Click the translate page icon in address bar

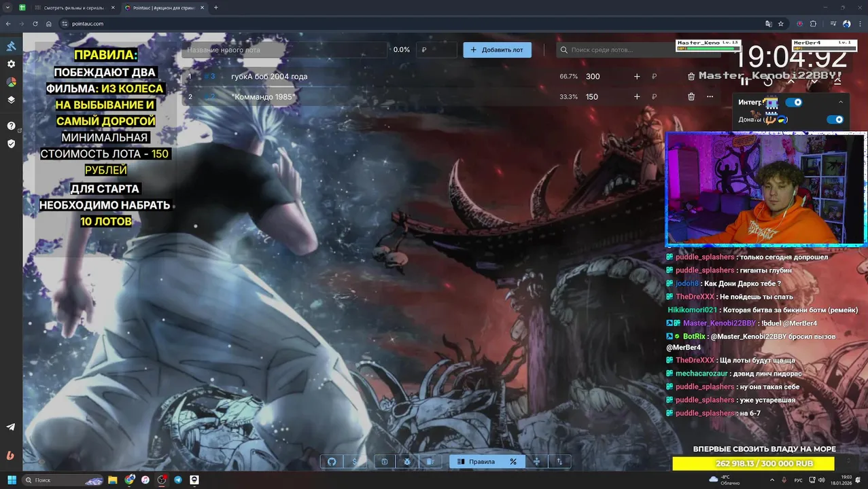[769, 24]
